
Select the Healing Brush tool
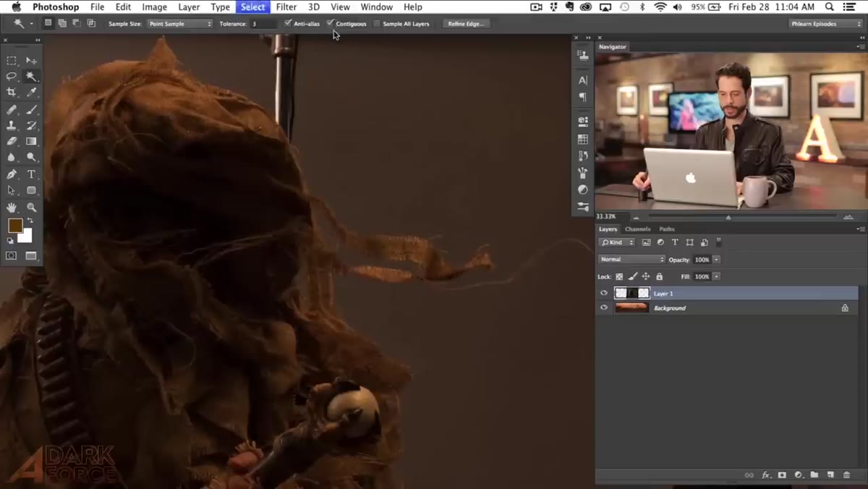pos(12,110)
